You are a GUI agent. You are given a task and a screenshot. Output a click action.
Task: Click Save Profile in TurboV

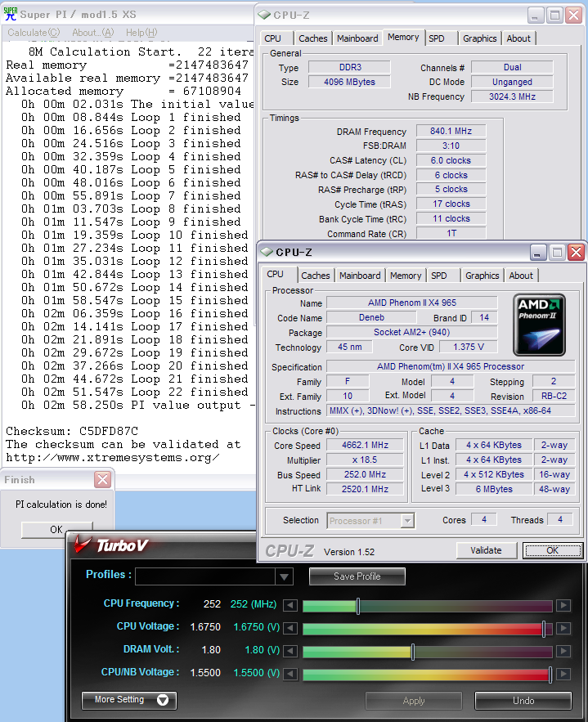click(357, 576)
